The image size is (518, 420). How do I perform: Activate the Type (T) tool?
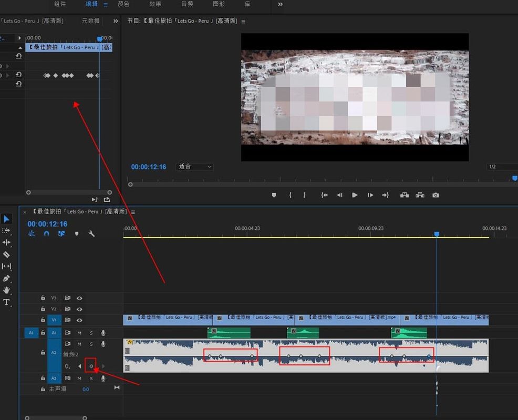coord(7,302)
